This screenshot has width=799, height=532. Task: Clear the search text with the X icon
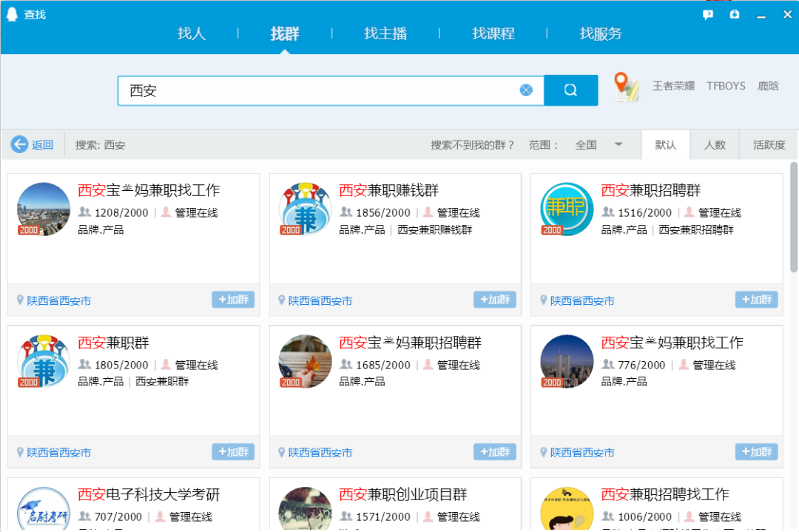pyautogui.click(x=526, y=90)
